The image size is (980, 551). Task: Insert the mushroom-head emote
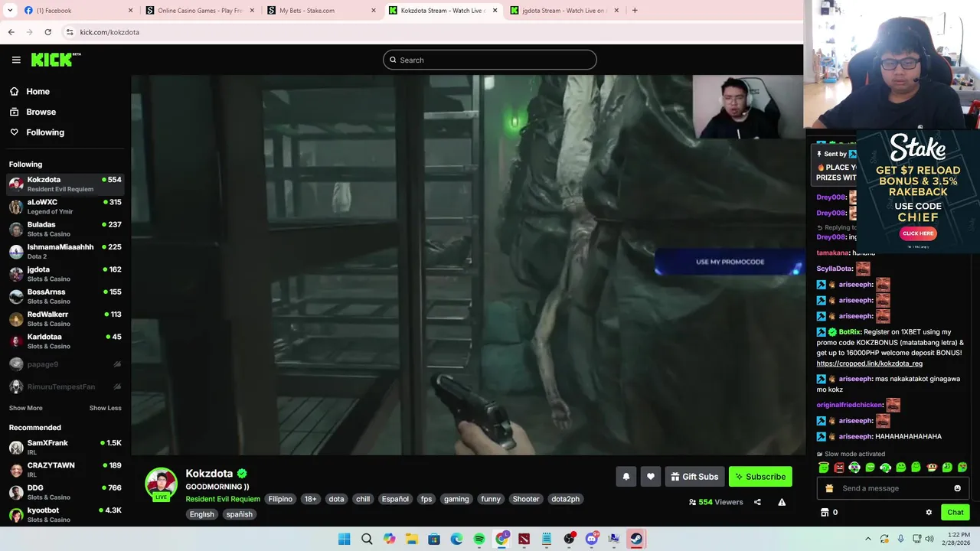[932, 468]
